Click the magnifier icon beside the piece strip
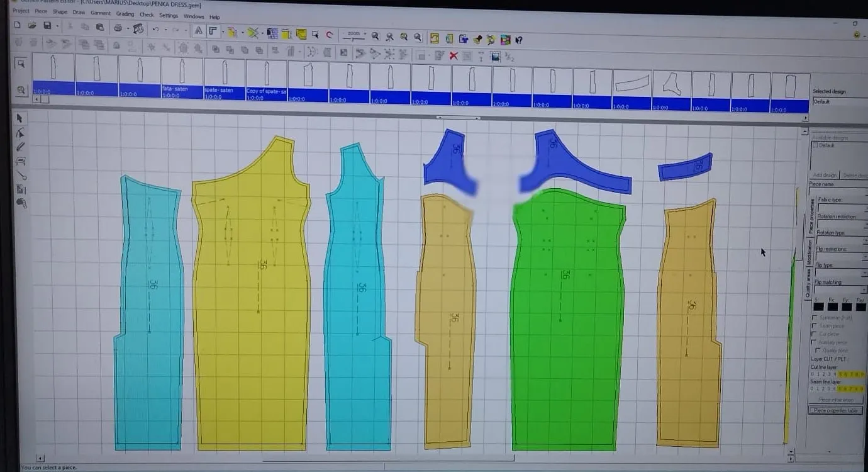868x472 pixels. pyautogui.click(x=21, y=90)
